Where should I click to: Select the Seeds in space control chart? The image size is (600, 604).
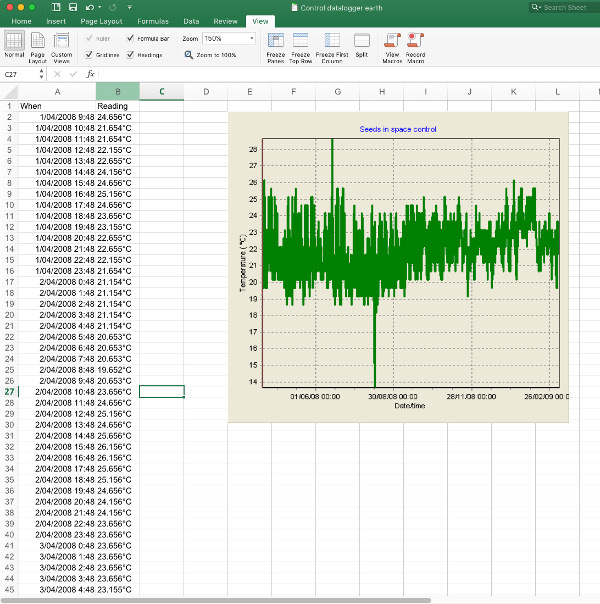(398, 267)
